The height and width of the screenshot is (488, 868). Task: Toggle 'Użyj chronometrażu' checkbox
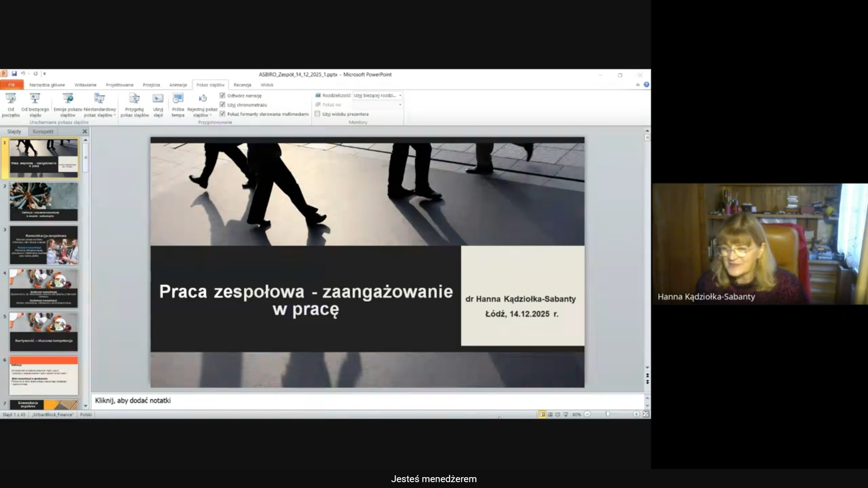[x=222, y=105]
